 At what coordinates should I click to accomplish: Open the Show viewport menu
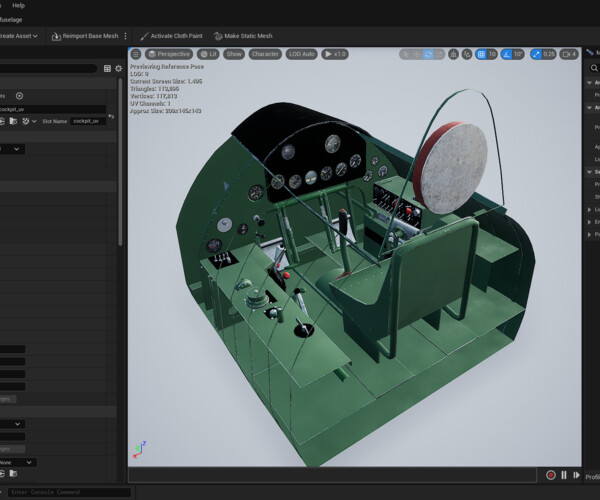(x=233, y=54)
